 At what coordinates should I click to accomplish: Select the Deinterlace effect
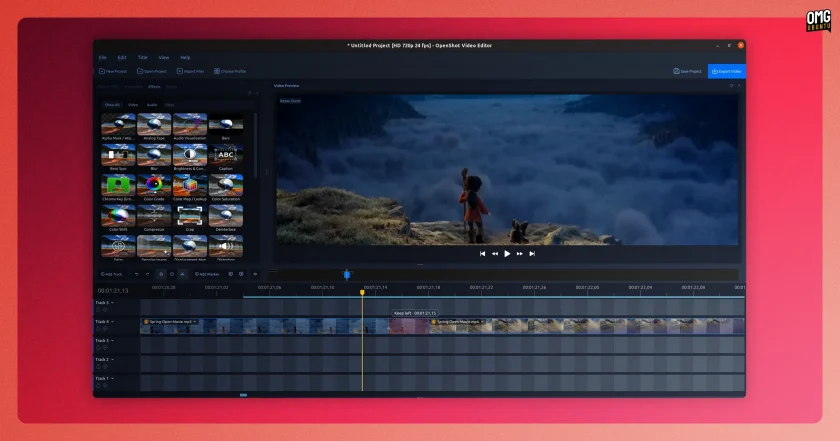click(226, 216)
